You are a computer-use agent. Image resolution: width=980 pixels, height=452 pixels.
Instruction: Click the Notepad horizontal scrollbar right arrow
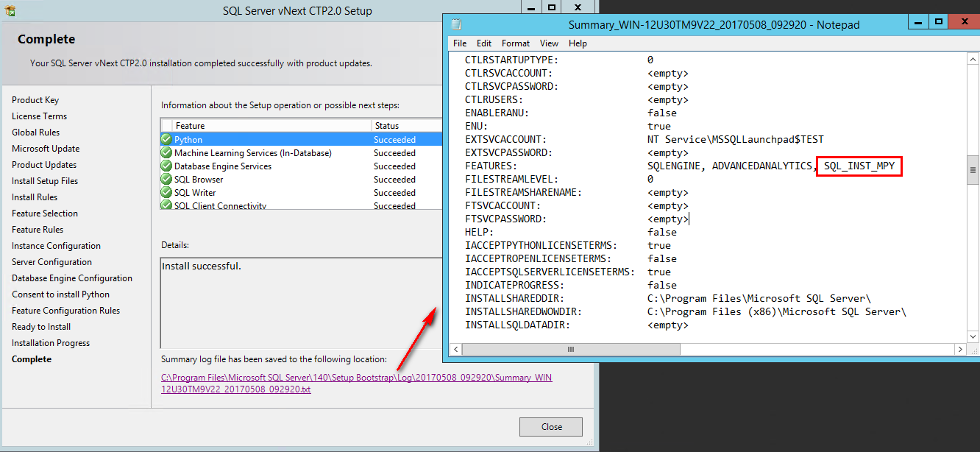pyautogui.click(x=959, y=349)
